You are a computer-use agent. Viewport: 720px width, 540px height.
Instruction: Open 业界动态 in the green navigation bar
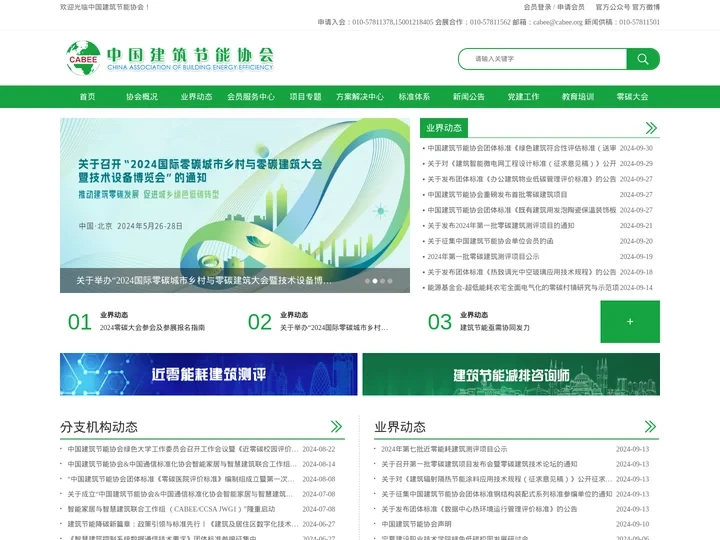coord(197,96)
